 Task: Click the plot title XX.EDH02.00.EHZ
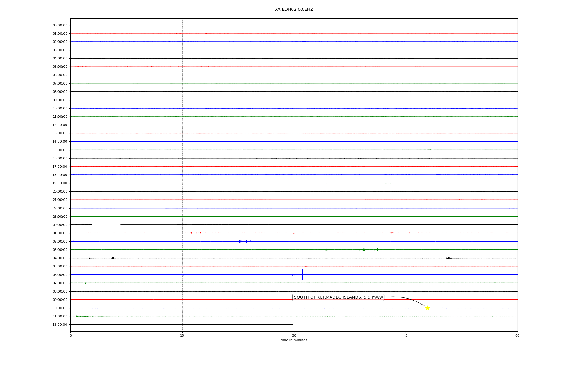(294, 10)
